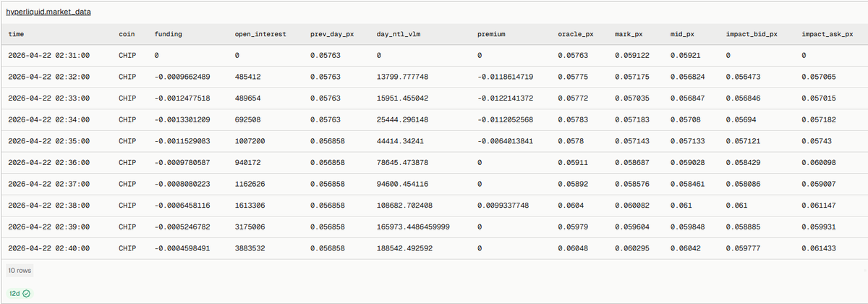The width and height of the screenshot is (868, 304).
Task: Select the funding column header
Action: click(x=169, y=34)
